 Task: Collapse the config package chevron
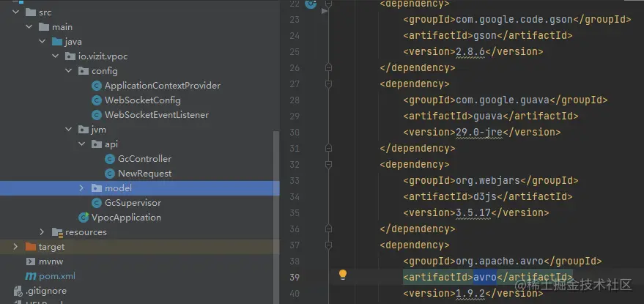coord(69,71)
